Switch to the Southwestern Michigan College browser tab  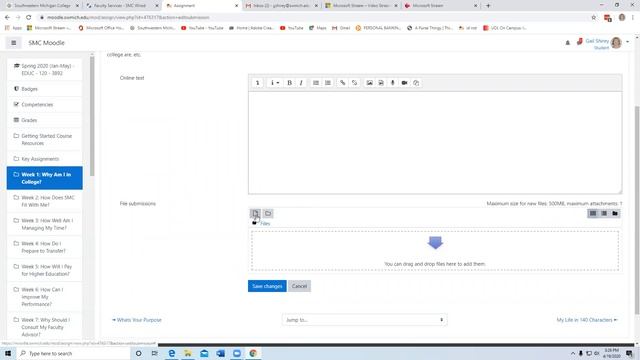(41, 6)
